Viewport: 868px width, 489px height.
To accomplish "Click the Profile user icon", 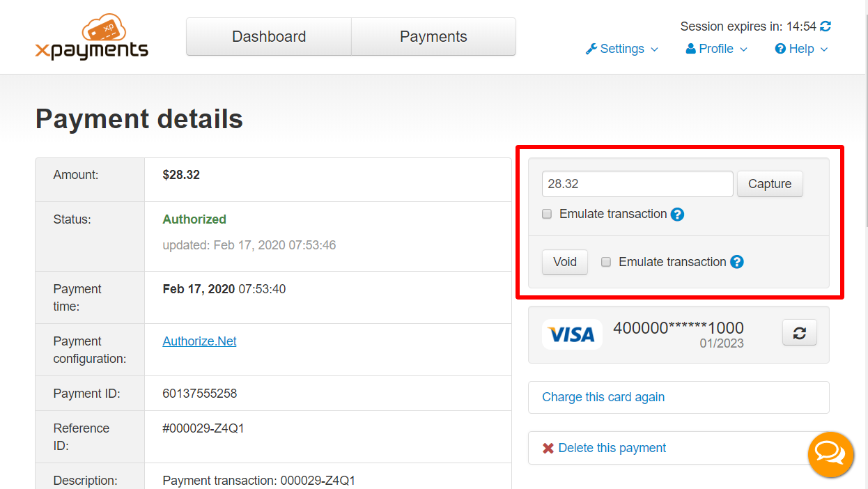I will click(x=691, y=49).
